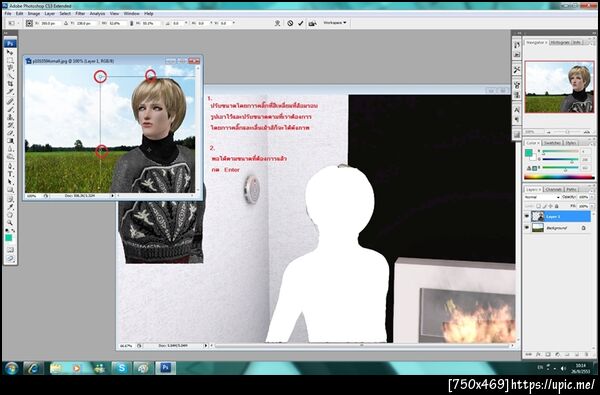Select the Brush tool
Image resolution: width=600 pixels, height=395 pixels.
point(10,109)
